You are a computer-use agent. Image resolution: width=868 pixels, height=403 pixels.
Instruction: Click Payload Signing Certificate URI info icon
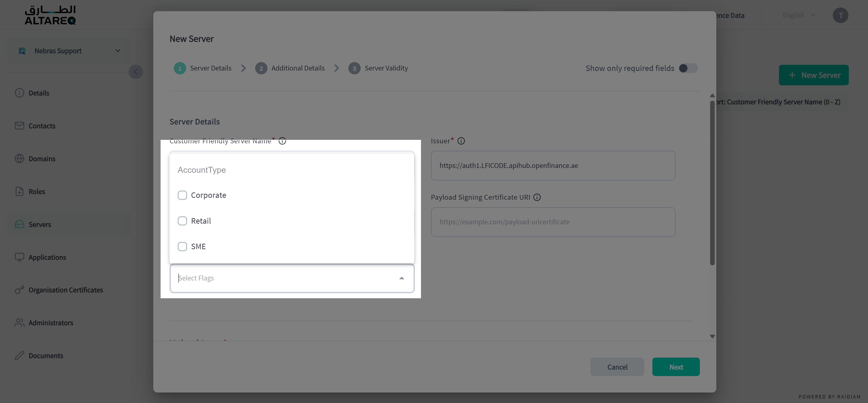pyautogui.click(x=537, y=197)
